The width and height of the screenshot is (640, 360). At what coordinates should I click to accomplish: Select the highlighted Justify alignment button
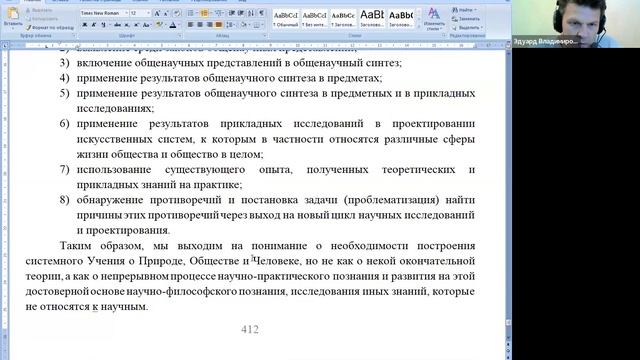219,25
